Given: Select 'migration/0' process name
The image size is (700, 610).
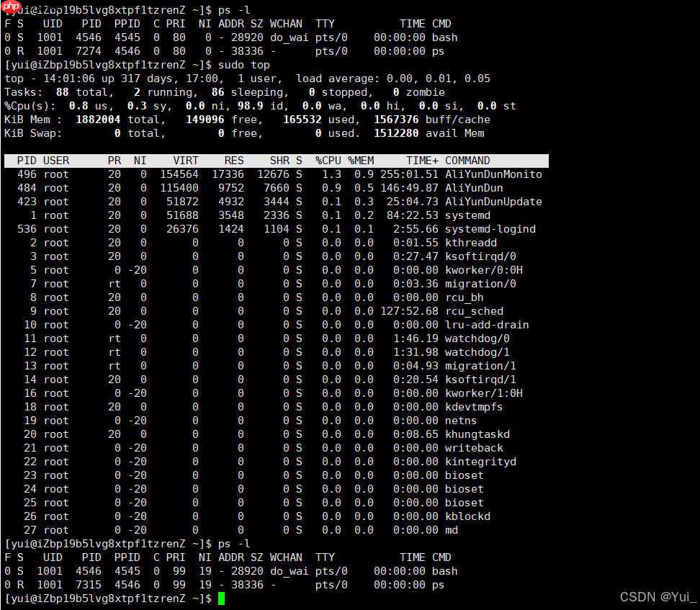Looking at the screenshot, I should click(480, 284).
